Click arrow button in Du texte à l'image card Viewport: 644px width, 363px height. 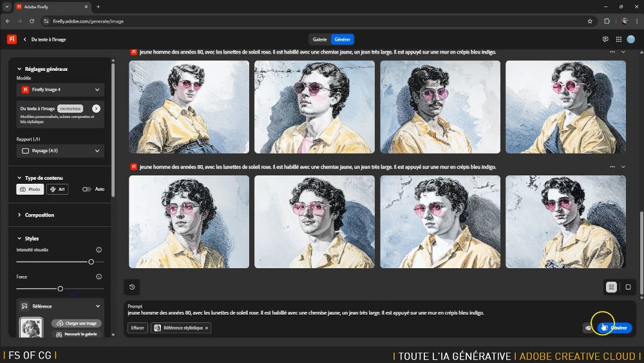click(96, 108)
